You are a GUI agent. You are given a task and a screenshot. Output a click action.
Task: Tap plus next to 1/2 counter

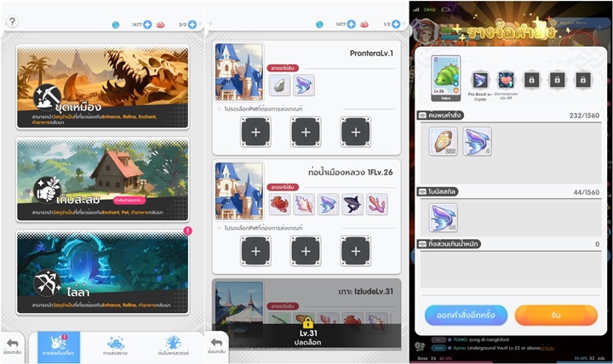point(396,24)
